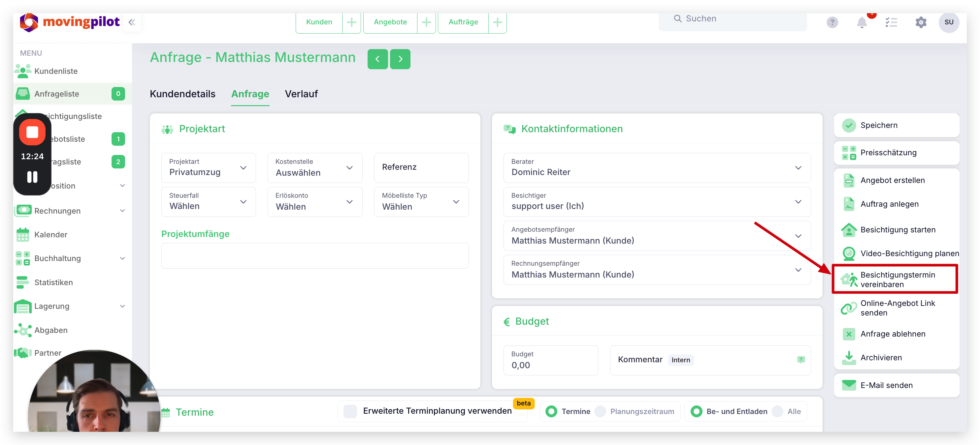
Task: Click the Statistiken bars icon
Action: coord(22,282)
